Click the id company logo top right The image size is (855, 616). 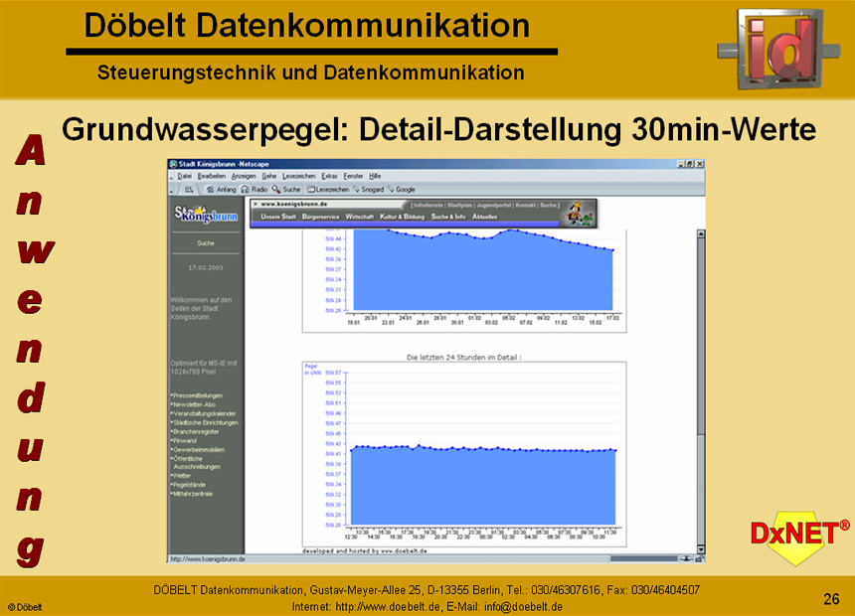[x=778, y=49]
